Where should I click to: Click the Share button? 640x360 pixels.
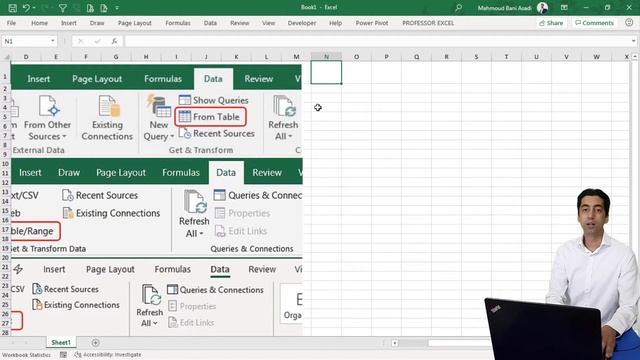click(x=551, y=23)
